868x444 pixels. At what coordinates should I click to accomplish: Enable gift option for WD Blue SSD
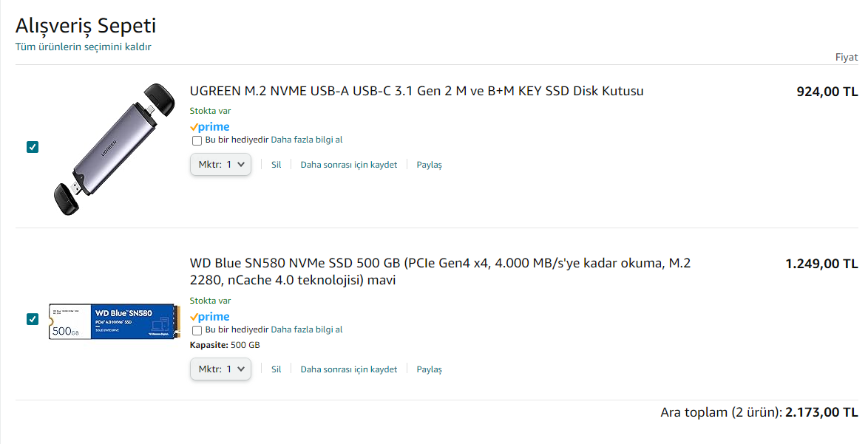coord(197,330)
